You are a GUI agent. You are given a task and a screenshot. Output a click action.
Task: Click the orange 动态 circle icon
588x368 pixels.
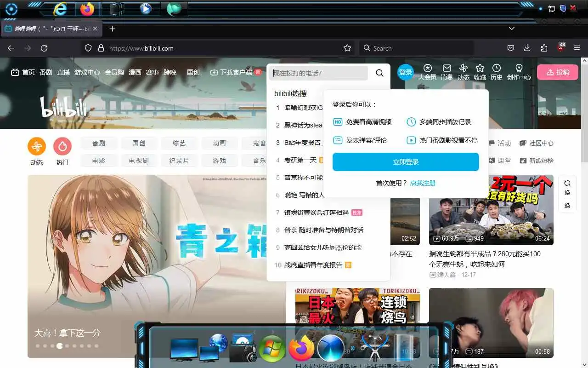point(37,147)
